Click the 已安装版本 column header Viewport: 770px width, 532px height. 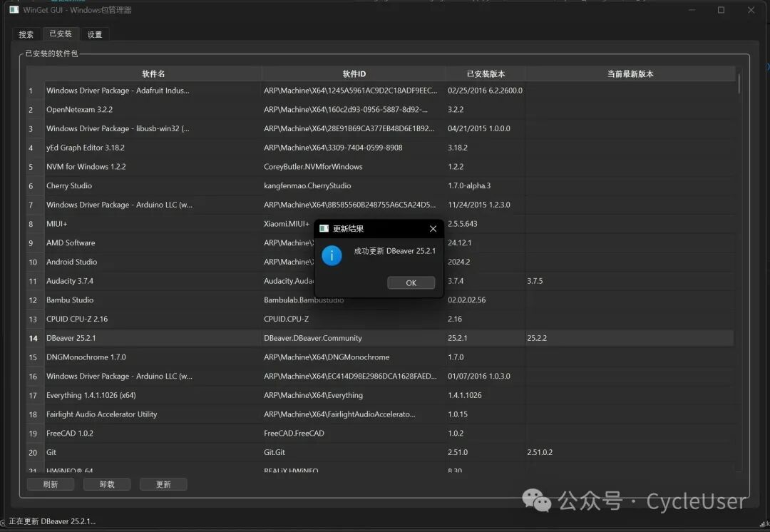pyautogui.click(x=486, y=73)
